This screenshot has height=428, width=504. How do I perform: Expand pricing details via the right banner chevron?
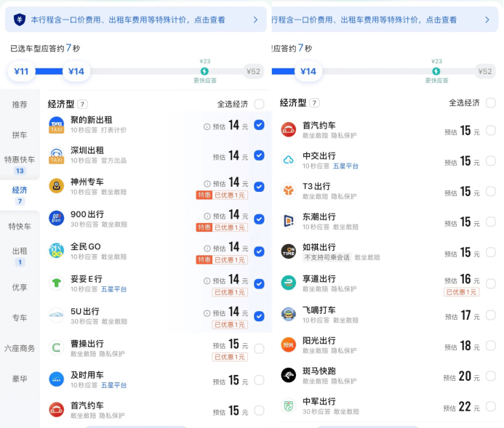coord(487,20)
